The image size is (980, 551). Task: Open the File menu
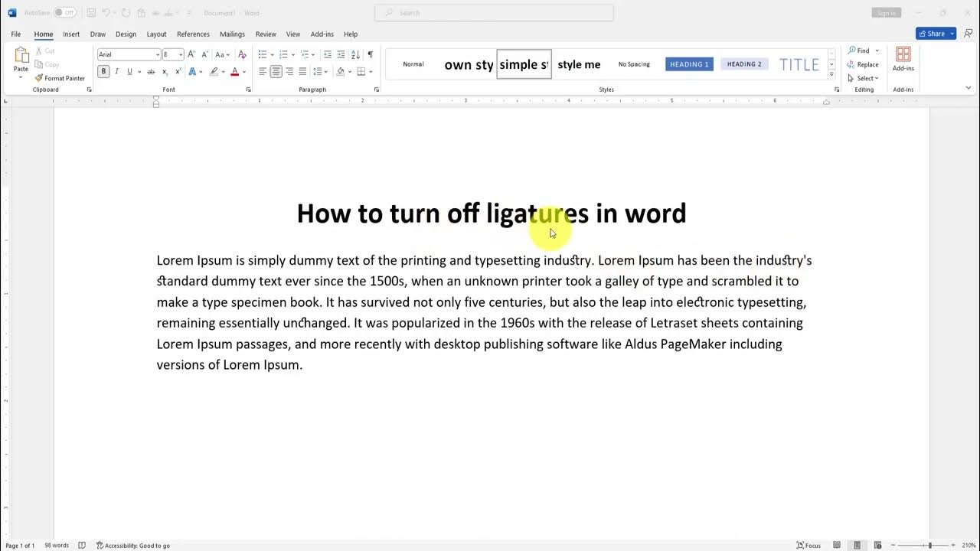tap(16, 34)
